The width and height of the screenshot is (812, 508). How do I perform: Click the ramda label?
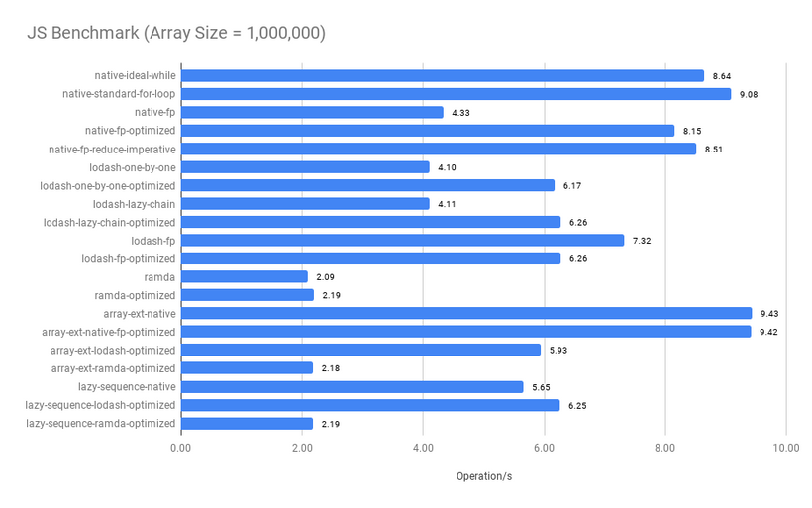pyautogui.click(x=159, y=277)
